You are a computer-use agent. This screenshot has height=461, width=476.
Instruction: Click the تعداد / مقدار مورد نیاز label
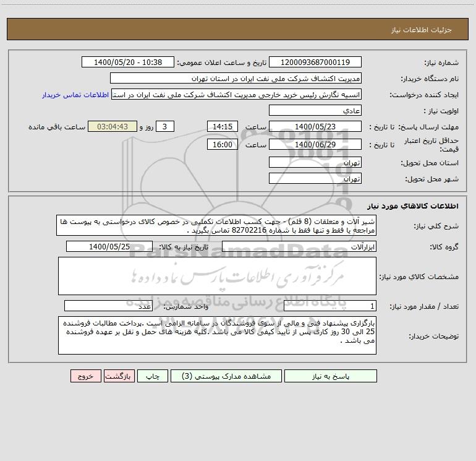(x=424, y=307)
